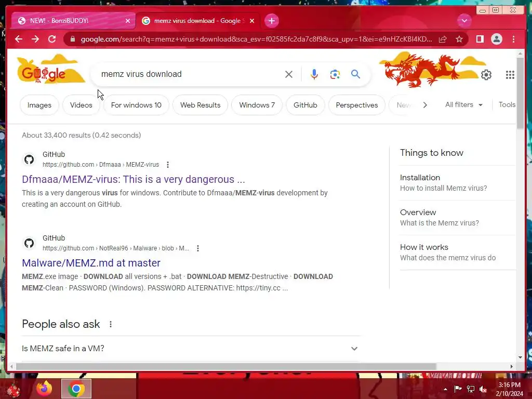The height and width of the screenshot is (399, 532).
Task: Select the memz virus download Google tab
Action: click(198, 21)
